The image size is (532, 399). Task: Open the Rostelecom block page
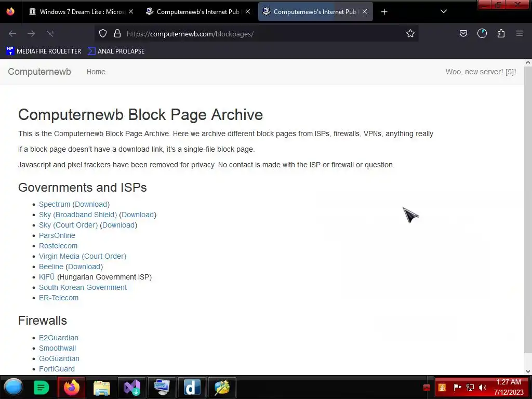pos(58,246)
